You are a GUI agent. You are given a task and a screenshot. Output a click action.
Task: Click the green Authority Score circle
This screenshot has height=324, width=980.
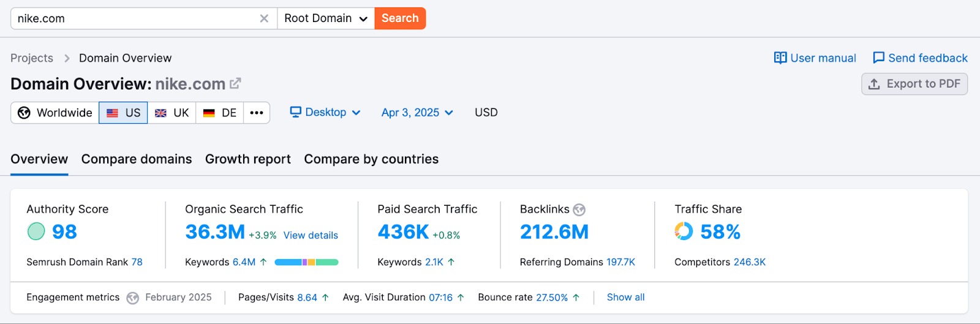click(36, 232)
